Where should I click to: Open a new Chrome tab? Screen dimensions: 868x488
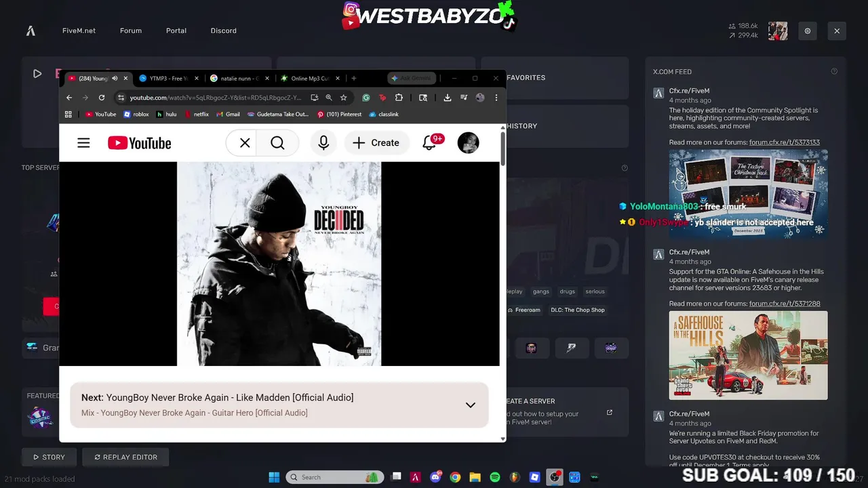353,79
